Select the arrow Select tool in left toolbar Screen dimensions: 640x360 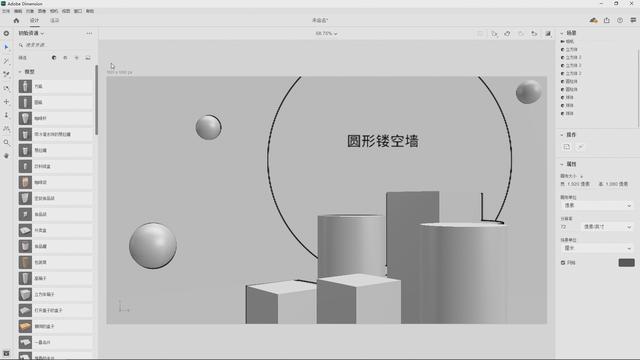point(6,47)
